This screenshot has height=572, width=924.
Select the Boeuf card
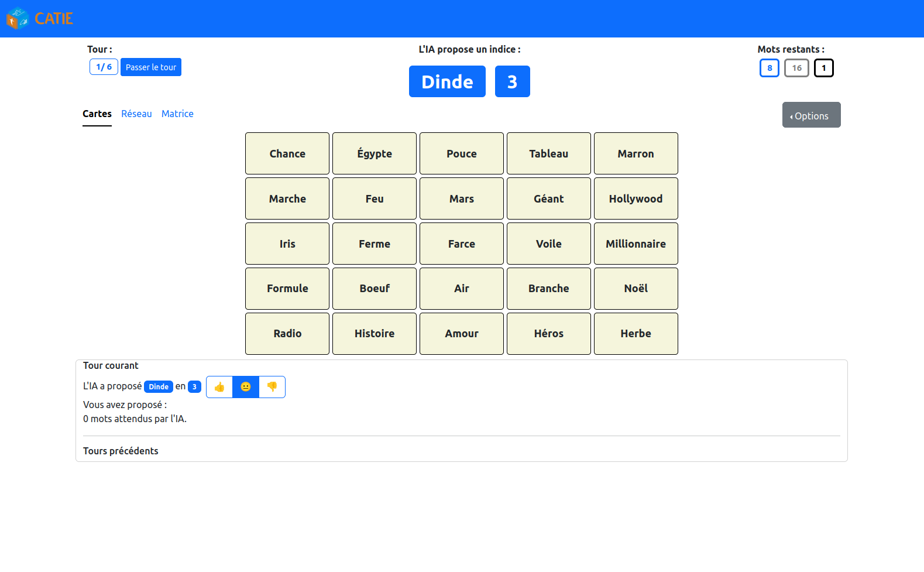pyautogui.click(x=375, y=289)
